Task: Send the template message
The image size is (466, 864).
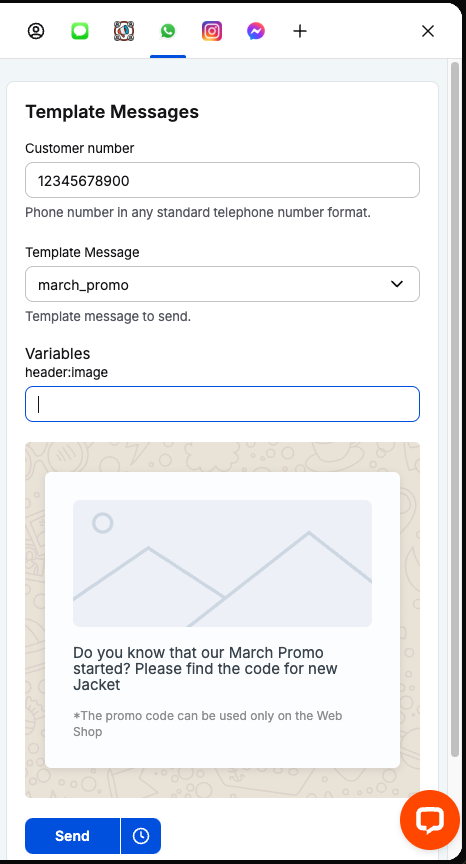Action: click(x=72, y=836)
